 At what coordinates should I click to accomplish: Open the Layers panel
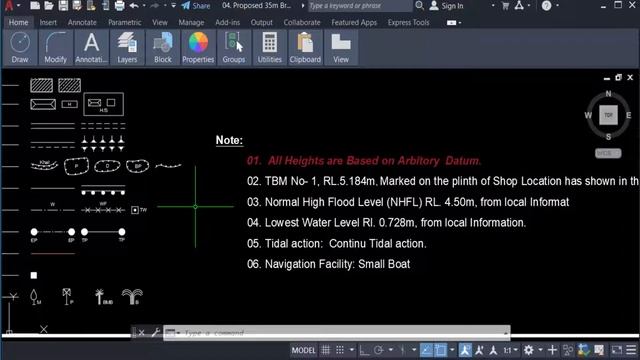(x=127, y=47)
